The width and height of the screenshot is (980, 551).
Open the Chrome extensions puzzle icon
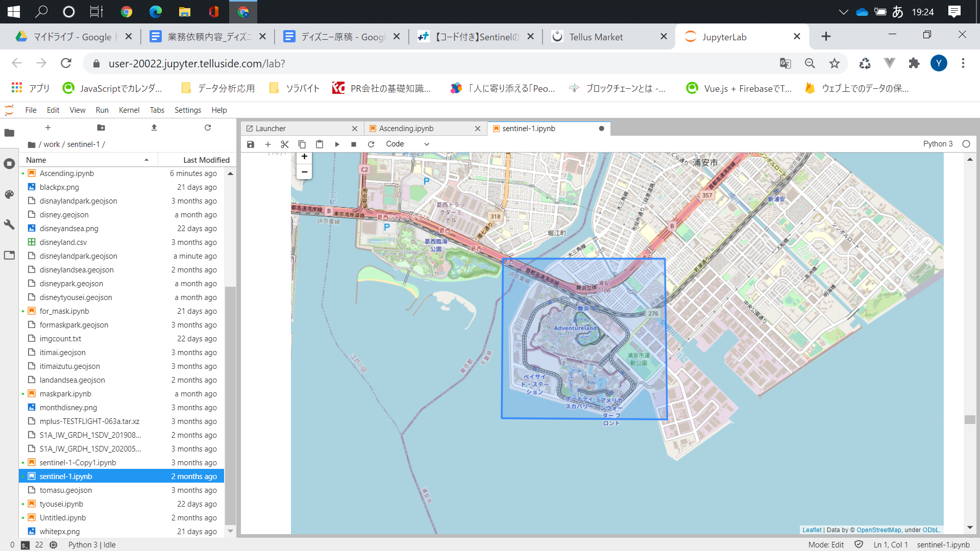click(x=914, y=63)
